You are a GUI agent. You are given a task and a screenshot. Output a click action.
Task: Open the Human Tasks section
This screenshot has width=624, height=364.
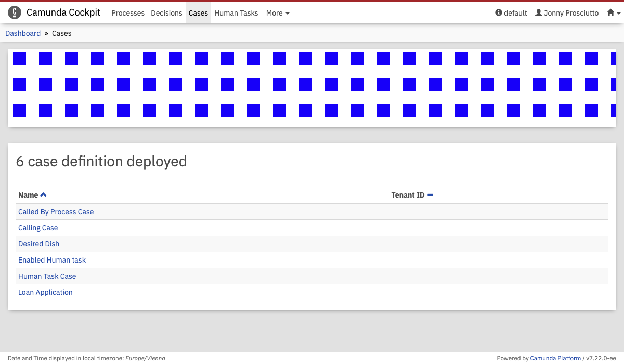tap(236, 13)
